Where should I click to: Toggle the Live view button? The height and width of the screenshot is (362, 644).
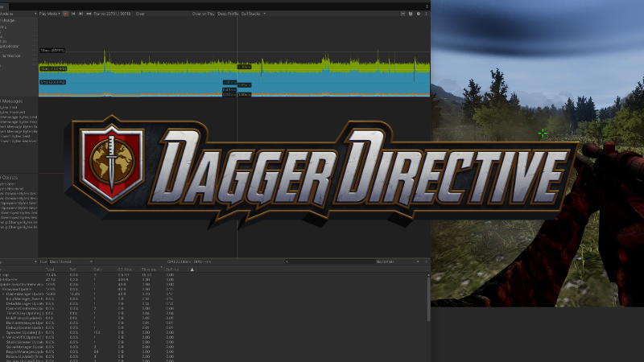pos(43,261)
